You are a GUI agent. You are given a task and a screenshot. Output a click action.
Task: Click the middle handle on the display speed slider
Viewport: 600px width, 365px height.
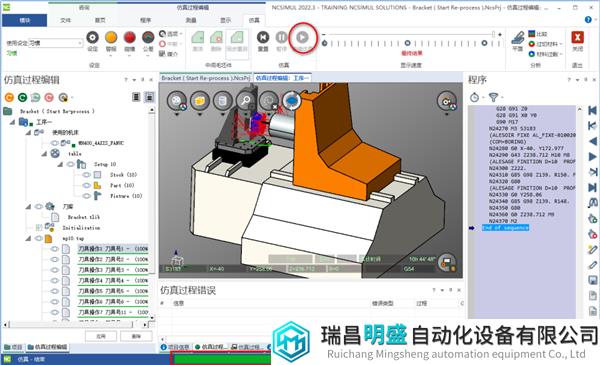pos(408,43)
